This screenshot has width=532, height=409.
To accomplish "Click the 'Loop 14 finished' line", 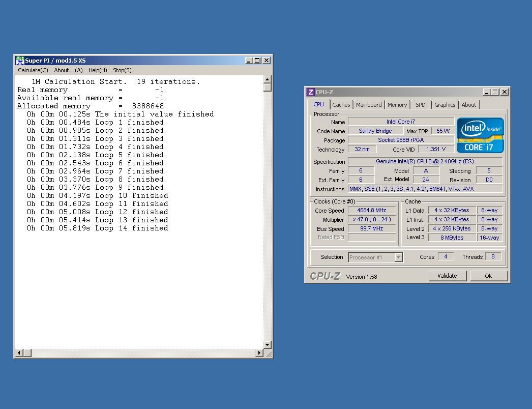I will [x=97, y=228].
